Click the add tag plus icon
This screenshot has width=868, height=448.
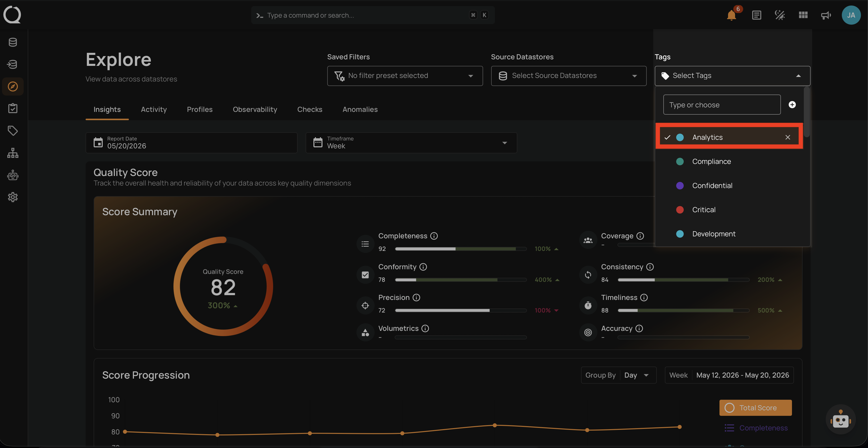[792, 105]
